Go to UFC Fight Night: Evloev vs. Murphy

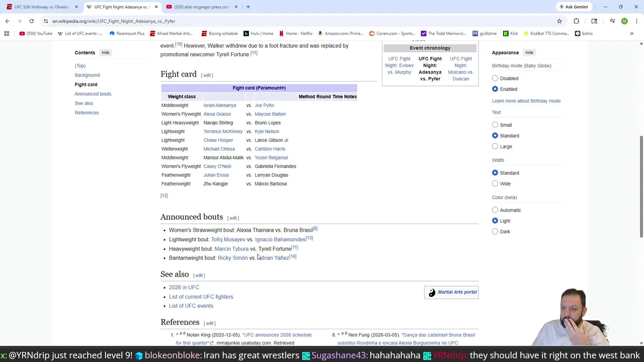point(399,65)
